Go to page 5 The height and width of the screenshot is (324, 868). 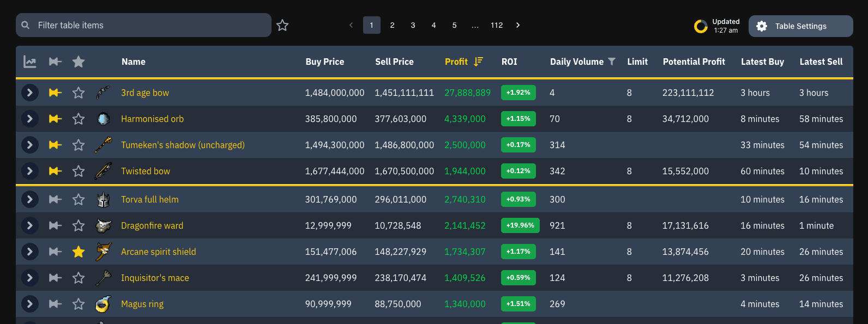click(x=454, y=25)
